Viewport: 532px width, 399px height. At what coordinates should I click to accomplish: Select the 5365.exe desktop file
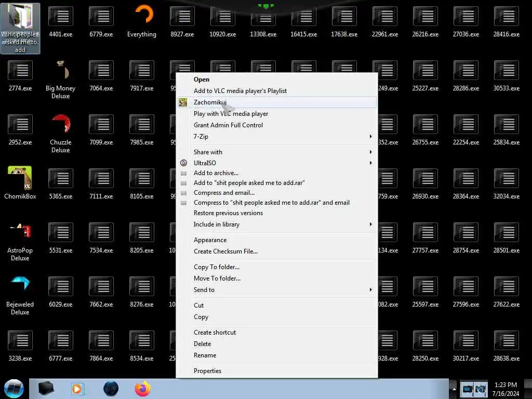point(61,183)
